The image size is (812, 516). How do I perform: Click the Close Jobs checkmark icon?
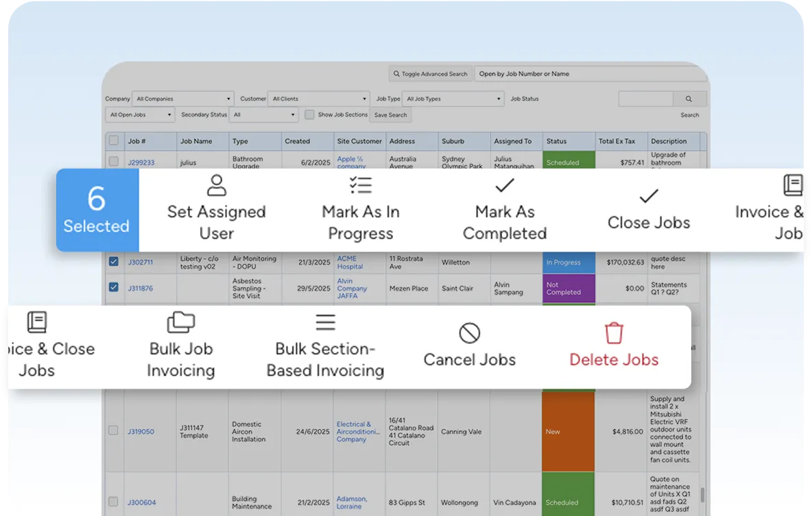point(648,196)
